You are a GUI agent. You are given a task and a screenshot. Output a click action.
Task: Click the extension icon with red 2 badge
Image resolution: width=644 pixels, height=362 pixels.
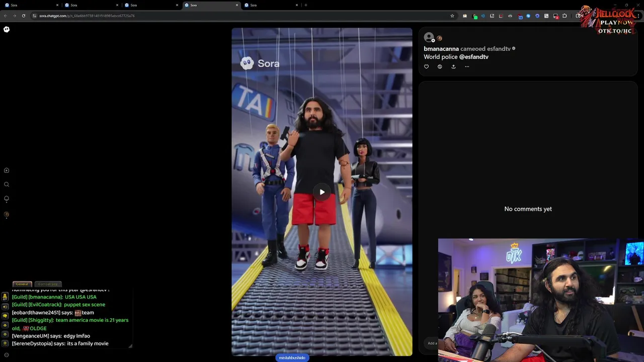click(556, 16)
